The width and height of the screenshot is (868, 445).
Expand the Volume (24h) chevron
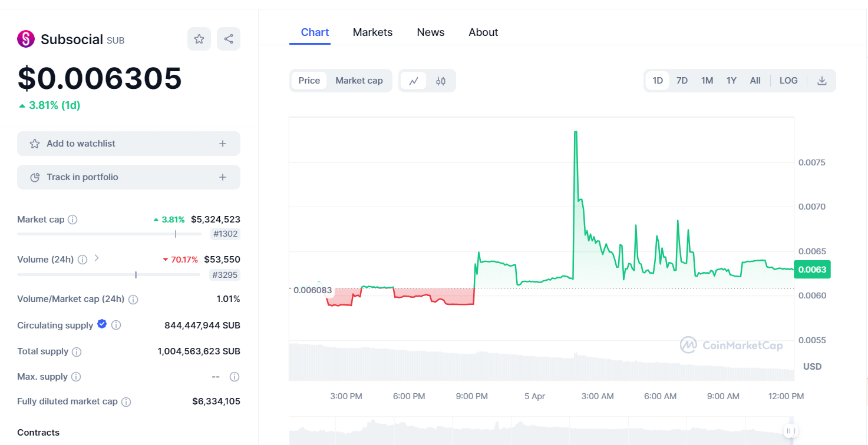click(96, 258)
